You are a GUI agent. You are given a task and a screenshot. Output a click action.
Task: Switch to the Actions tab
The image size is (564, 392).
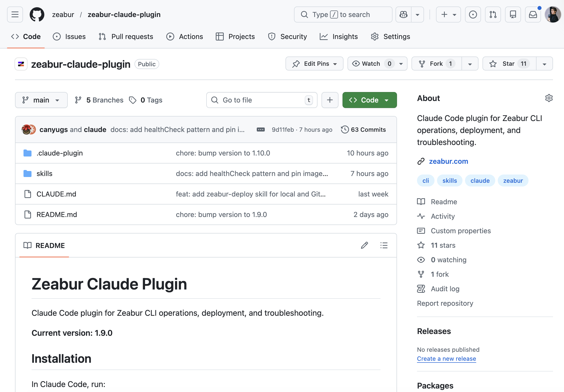(185, 36)
